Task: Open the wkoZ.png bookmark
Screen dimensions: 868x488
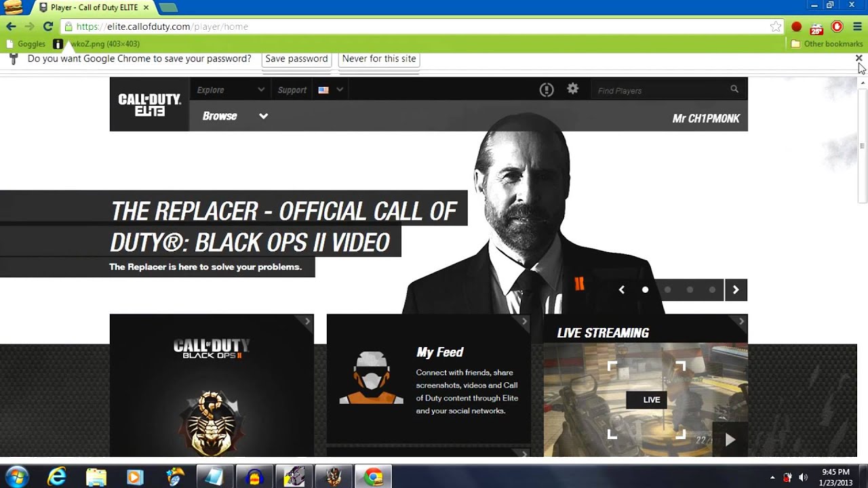Action: (96, 44)
